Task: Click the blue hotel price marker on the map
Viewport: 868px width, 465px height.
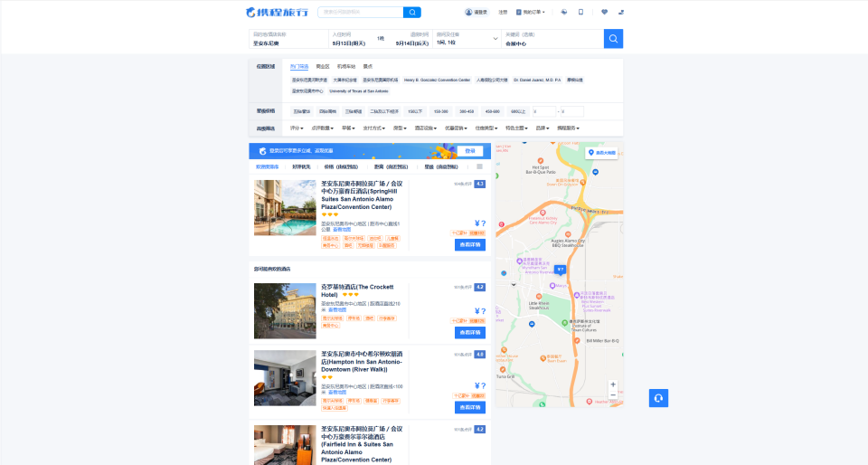Action: point(561,270)
